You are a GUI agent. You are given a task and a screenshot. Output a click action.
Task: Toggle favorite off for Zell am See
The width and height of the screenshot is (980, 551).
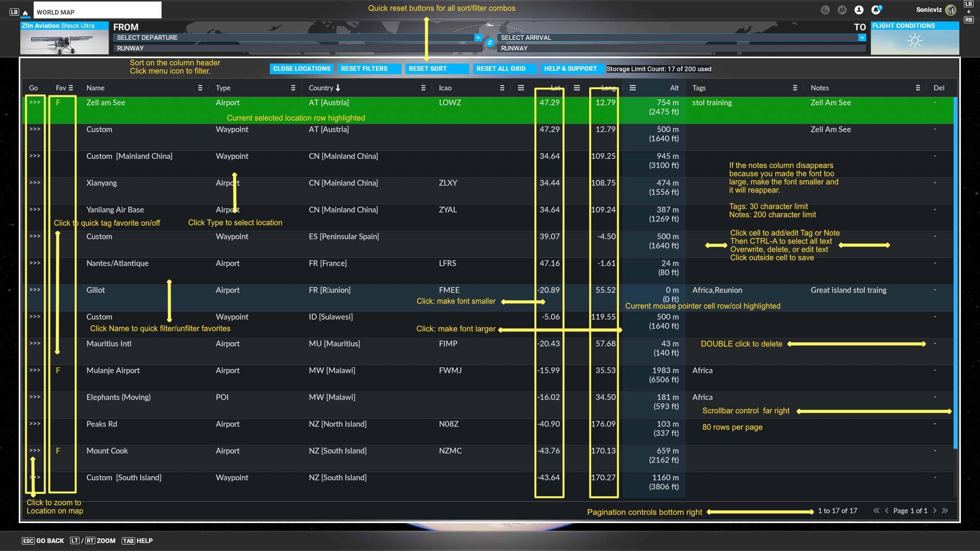pyautogui.click(x=58, y=103)
